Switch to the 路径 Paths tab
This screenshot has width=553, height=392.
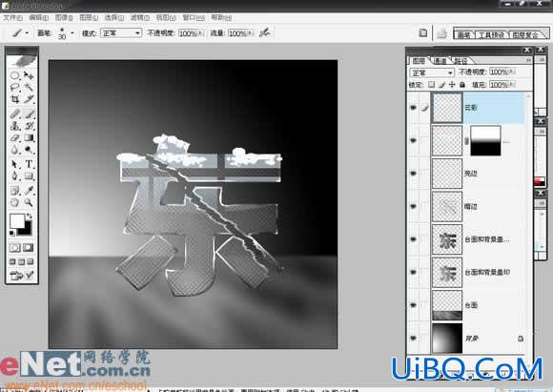pyautogui.click(x=461, y=61)
